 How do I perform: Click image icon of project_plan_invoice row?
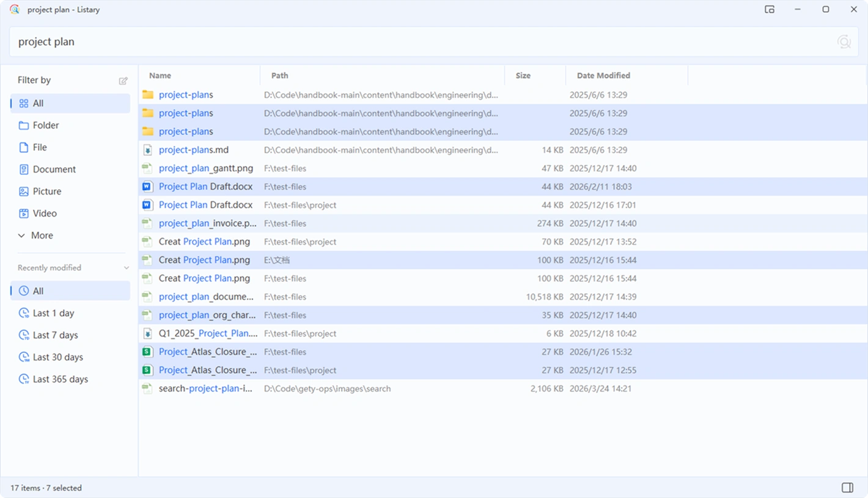click(147, 223)
